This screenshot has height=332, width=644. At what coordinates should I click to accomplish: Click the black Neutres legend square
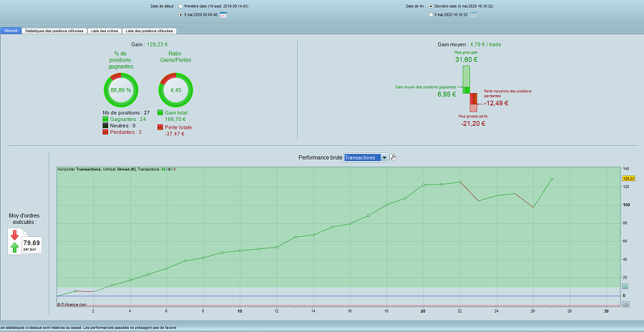[106, 125]
